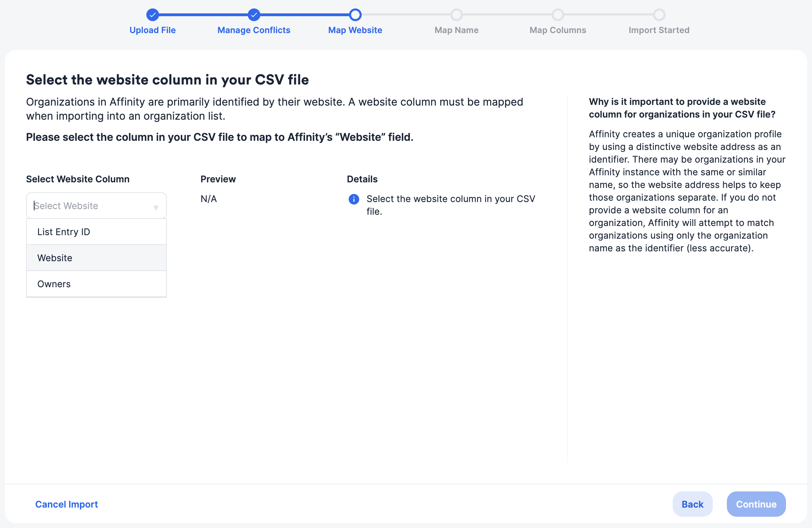
Task: Click the dropdown arrow in the Website selector
Action: tap(156, 207)
